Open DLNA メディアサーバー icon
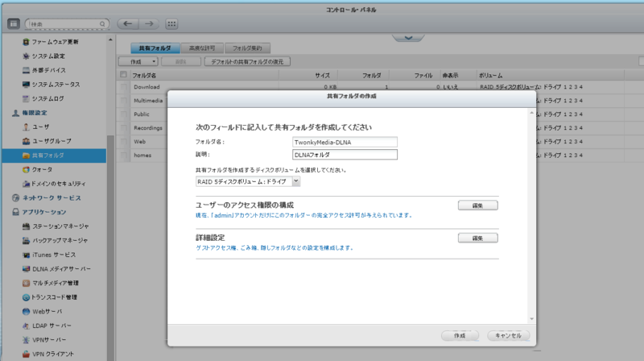 click(x=27, y=269)
